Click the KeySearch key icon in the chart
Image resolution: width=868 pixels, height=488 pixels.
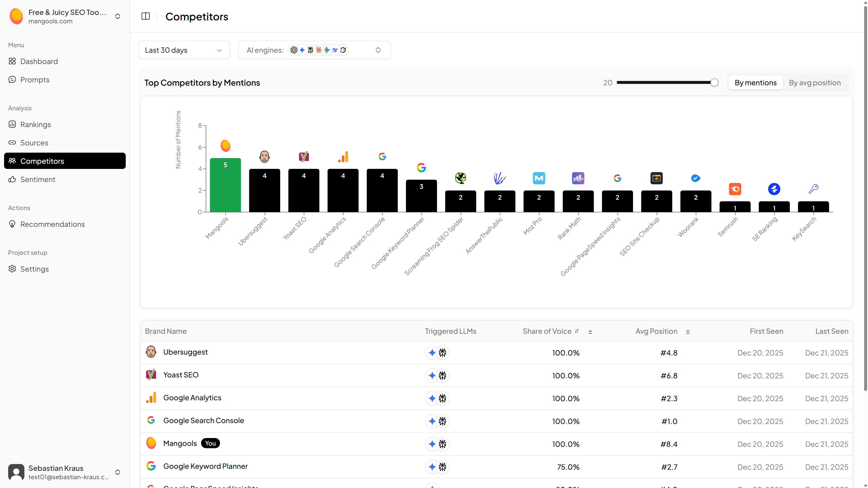(x=813, y=189)
